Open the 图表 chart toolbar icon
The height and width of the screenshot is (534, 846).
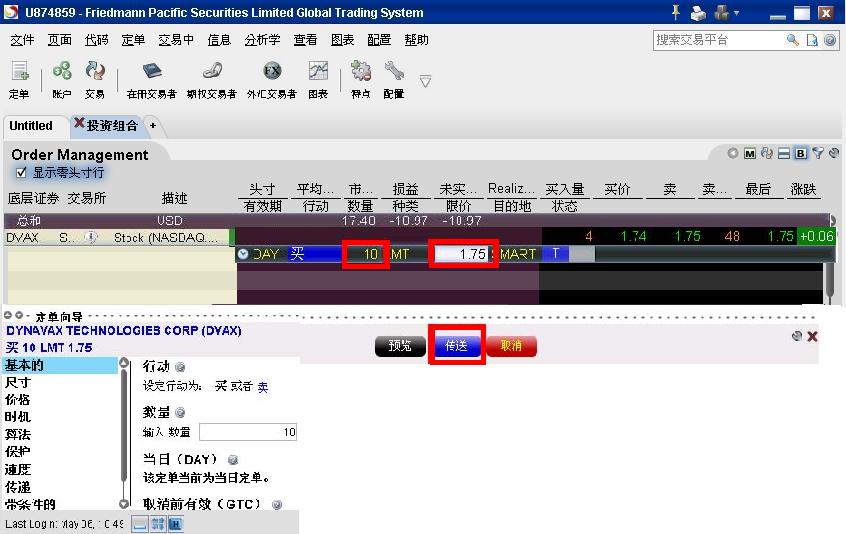pyautogui.click(x=318, y=78)
